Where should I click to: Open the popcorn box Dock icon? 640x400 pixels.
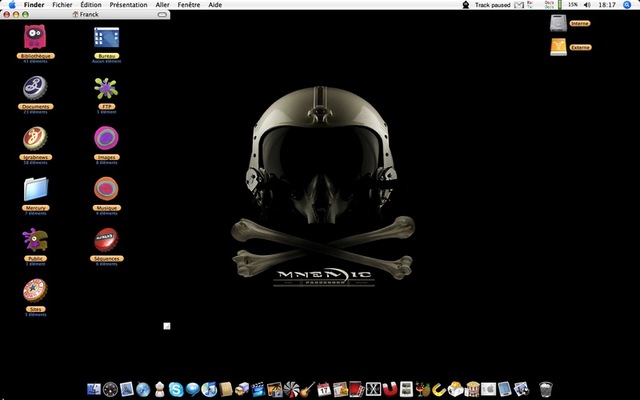(472, 389)
